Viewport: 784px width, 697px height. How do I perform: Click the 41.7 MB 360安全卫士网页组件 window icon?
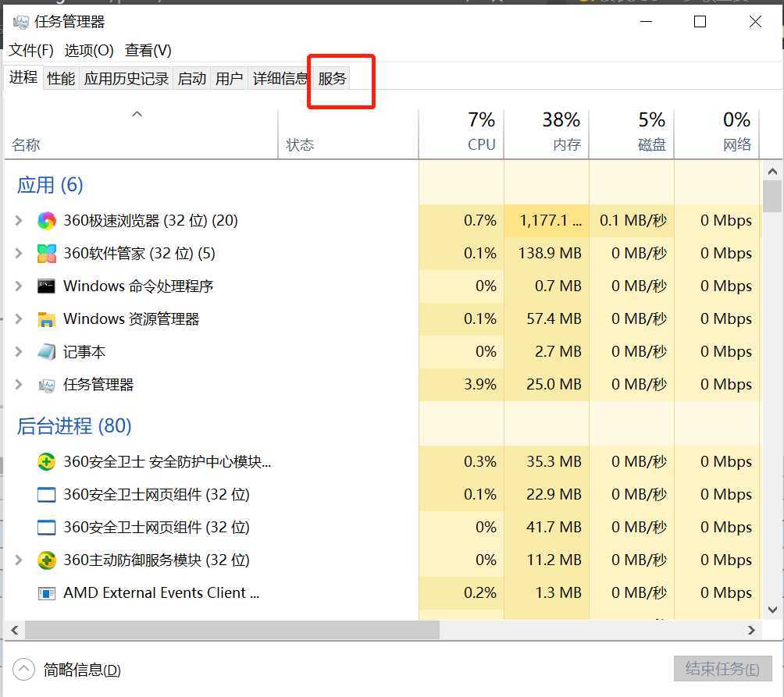point(47,527)
